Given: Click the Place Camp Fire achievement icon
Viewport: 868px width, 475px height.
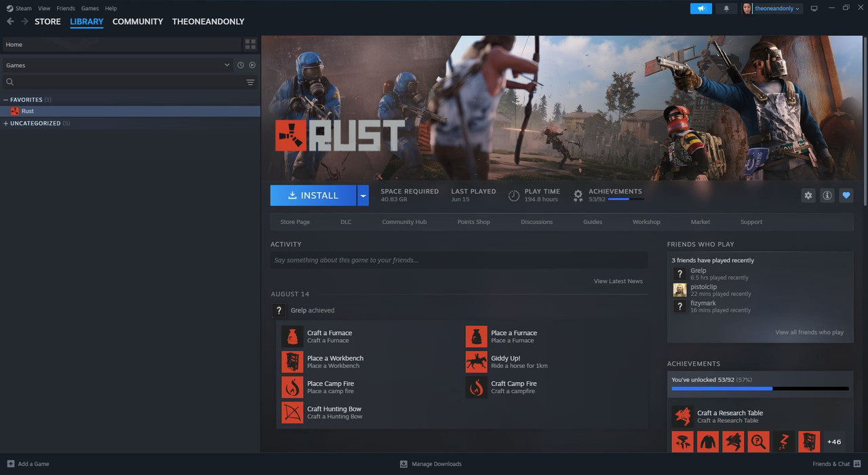Looking at the screenshot, I should (292, 387).
